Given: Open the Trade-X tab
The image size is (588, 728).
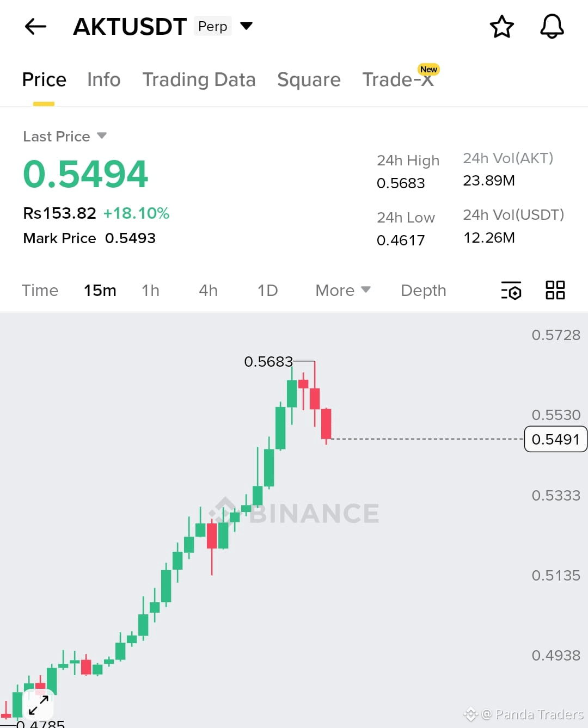Looking at the screenshot, I should [397, 80].
